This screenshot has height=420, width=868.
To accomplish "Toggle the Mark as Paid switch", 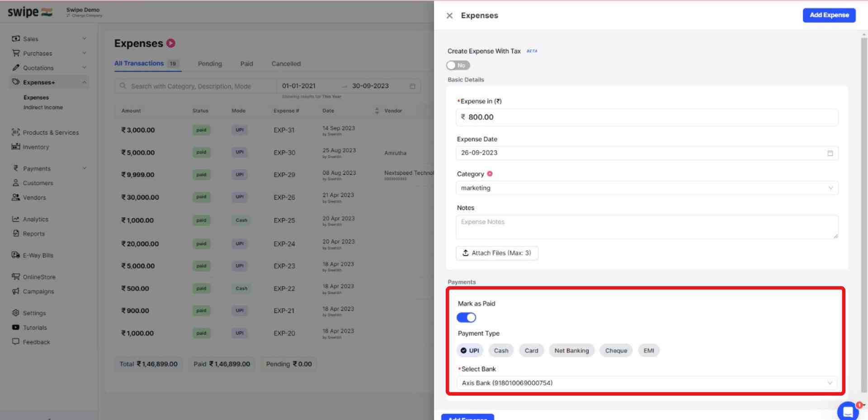I will pyautogui.click(x=466, y=317).
